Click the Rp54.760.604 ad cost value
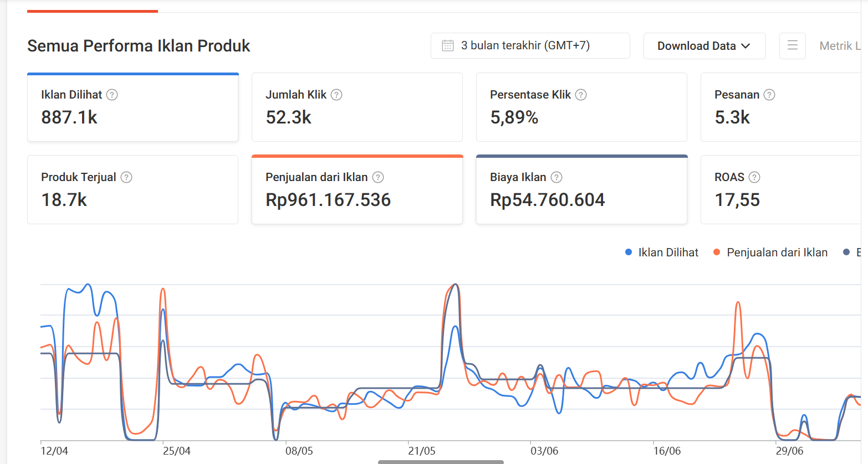 click(548, 200)
